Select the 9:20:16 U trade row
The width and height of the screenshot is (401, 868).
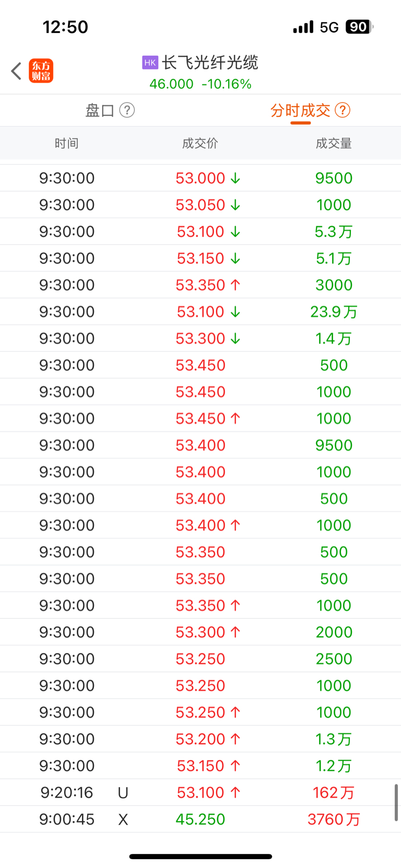[200, 792]
